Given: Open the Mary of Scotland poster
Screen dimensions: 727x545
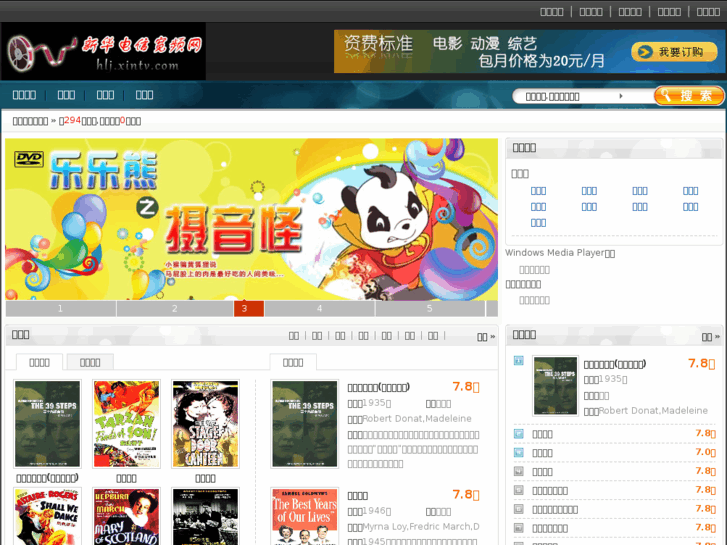Looking at the screenshot, I should tap(127, 516).
